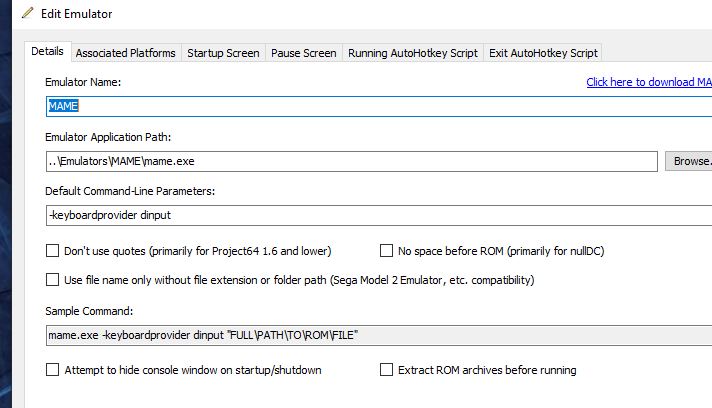The width and height of the screenshot is (712, 408).
Task: Click the Emulator Name field containing MAME
Action: 379,106
